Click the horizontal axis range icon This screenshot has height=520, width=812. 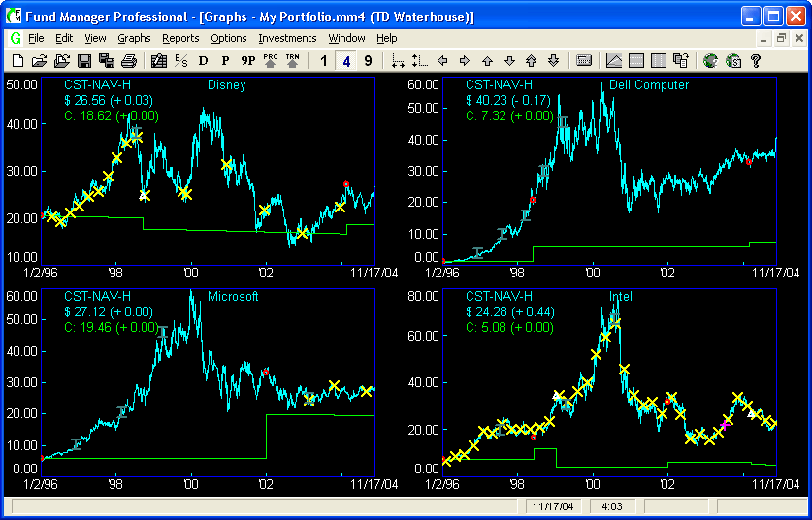(398, 61)
